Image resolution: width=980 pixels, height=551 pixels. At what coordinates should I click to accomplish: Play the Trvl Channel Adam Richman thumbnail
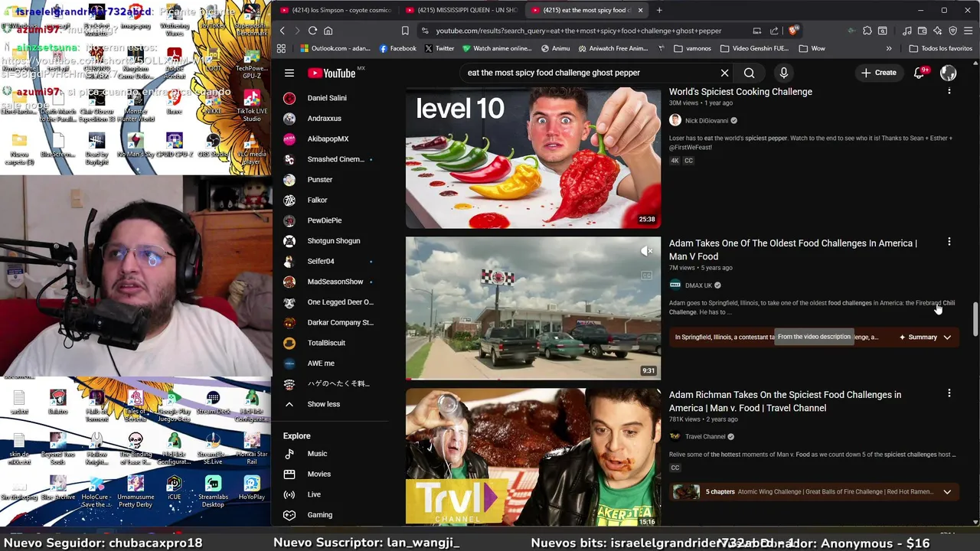point(533,457)
